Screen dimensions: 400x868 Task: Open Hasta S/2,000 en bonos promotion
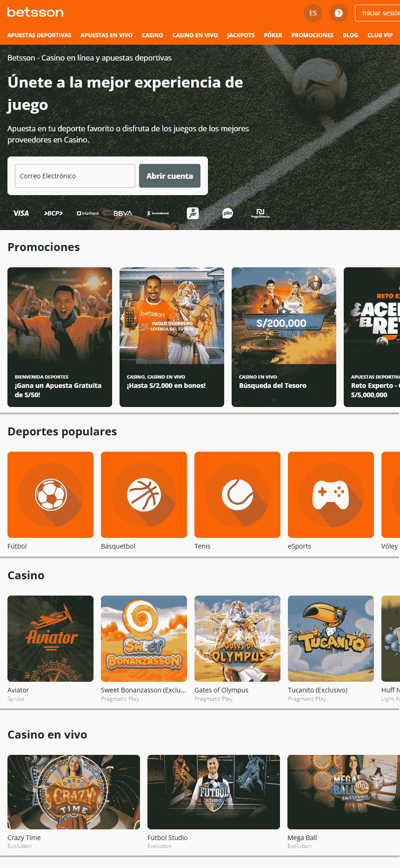coord(172,337)
